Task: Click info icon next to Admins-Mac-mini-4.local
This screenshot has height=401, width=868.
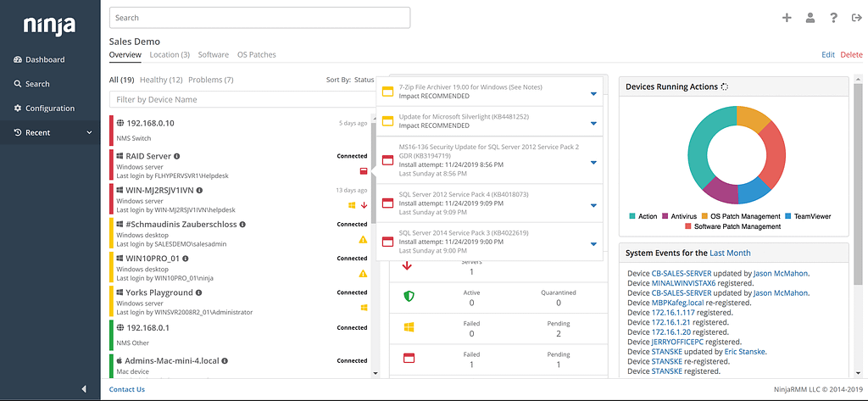Action: coord(225,360)
